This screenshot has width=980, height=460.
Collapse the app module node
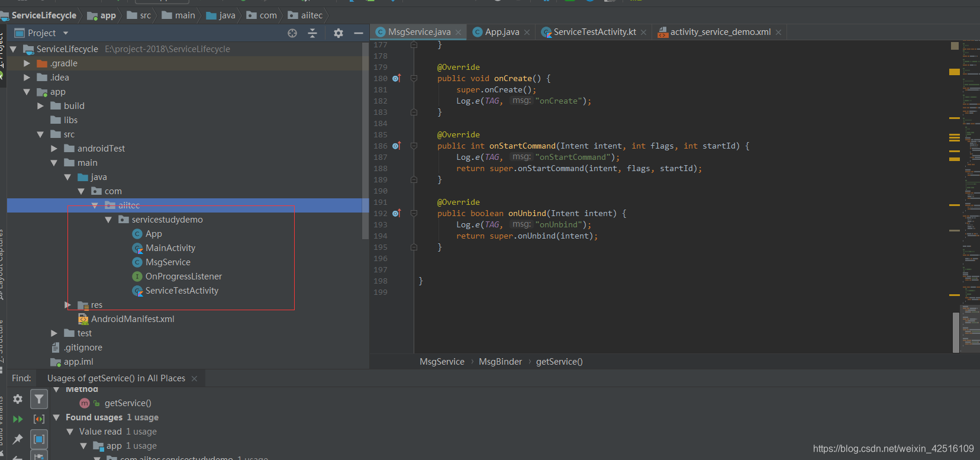[x=27, y=92]
